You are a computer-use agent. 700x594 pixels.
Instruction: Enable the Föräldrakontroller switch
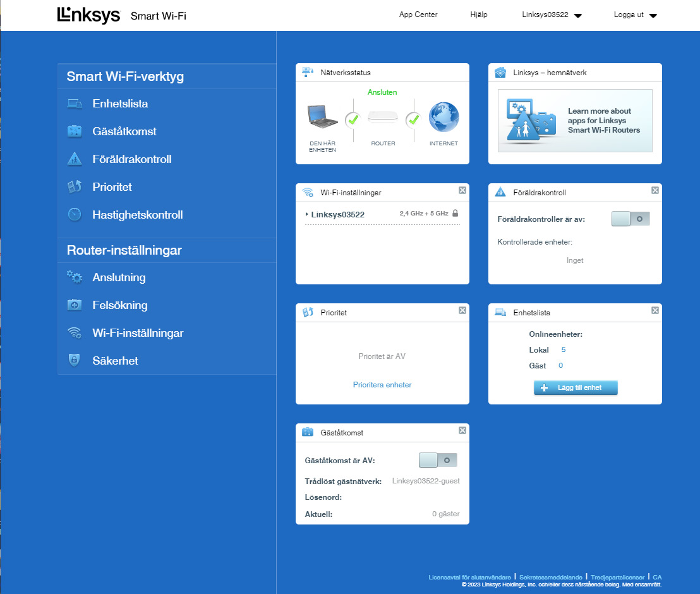pyautogui.click(x=631, y=218)
